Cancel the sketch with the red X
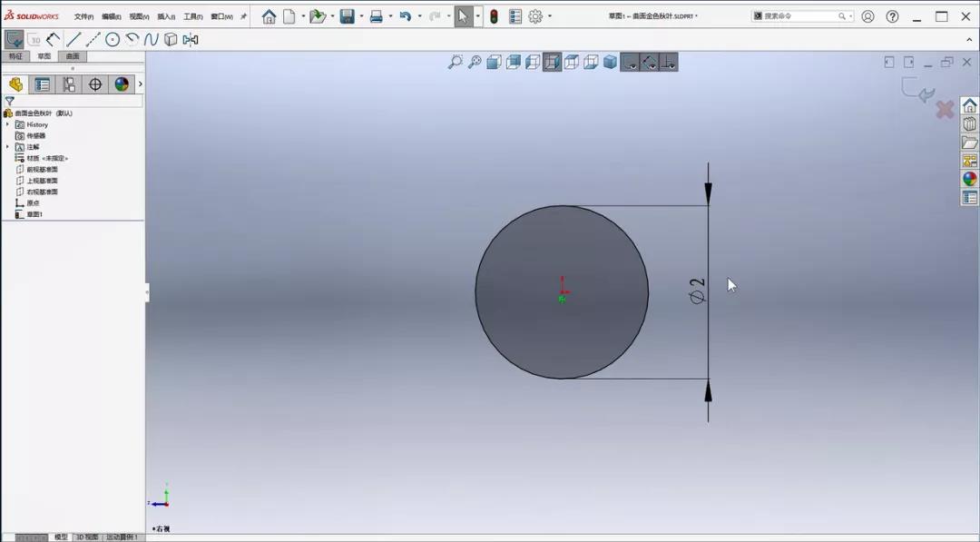Viewport: 980px width, 542px height. 945,110
